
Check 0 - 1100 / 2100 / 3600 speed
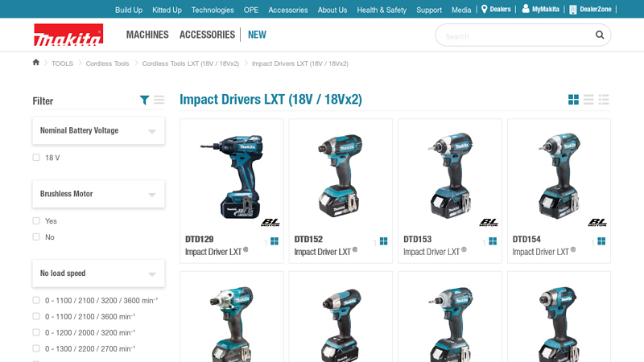(36, 316)
